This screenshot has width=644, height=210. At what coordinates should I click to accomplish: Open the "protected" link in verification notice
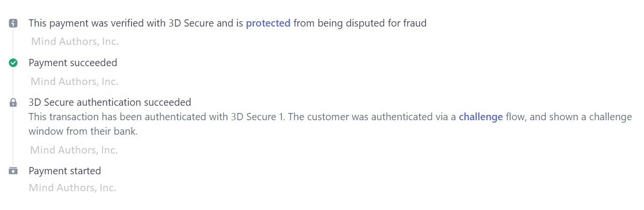coord(268,23)
